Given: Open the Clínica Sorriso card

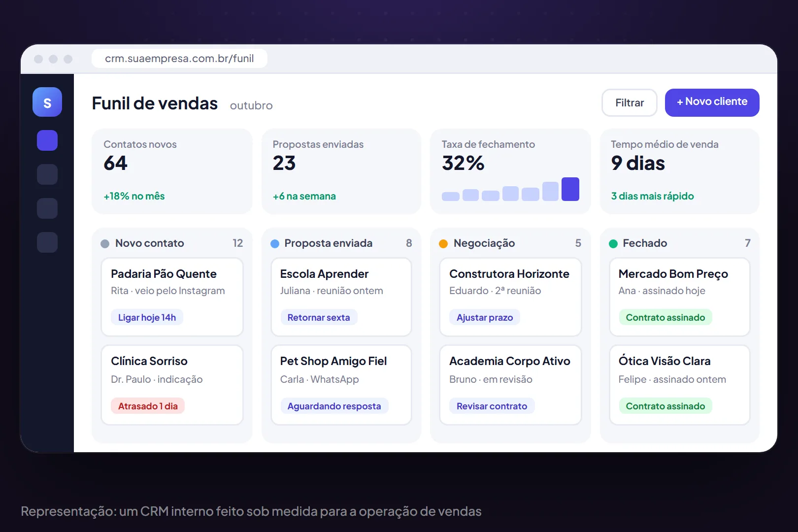Looking at the screenshot, I should [x=172, y=385].
